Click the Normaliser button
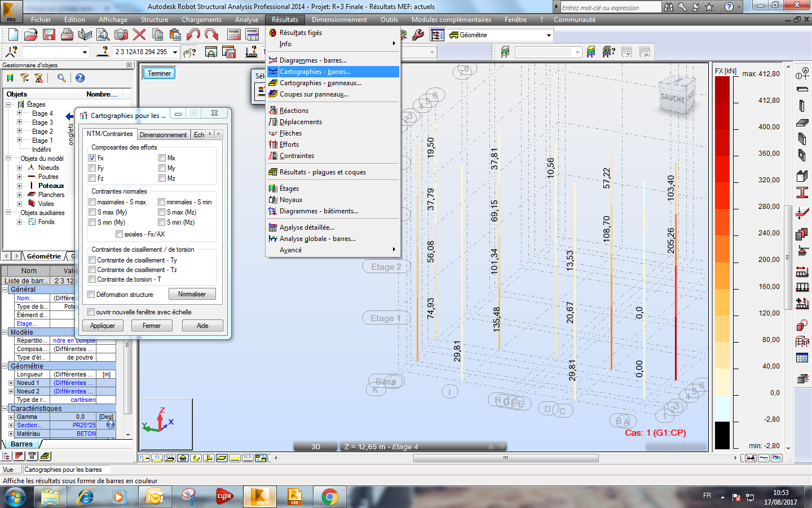812x508 pixels. coord(192,294)
